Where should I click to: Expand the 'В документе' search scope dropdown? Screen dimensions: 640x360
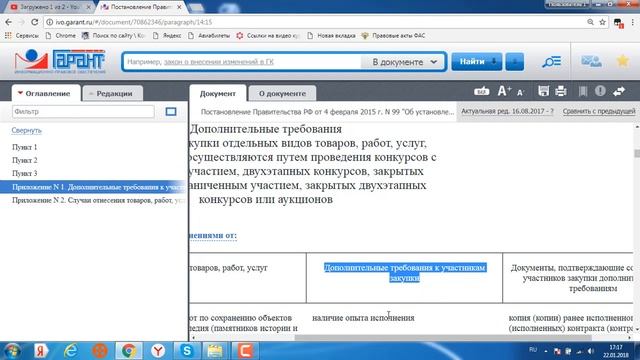tap(404, 62)
